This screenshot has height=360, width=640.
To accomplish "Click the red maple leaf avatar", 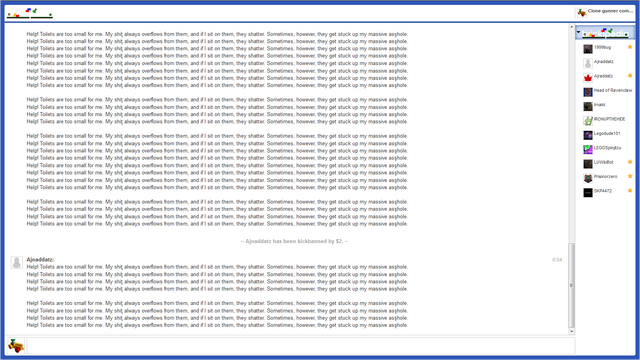I will click(588, 78).
